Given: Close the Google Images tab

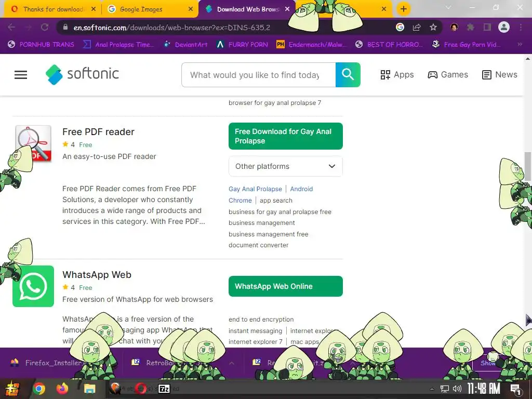Looking at the screenshot, I should [191, 9].
